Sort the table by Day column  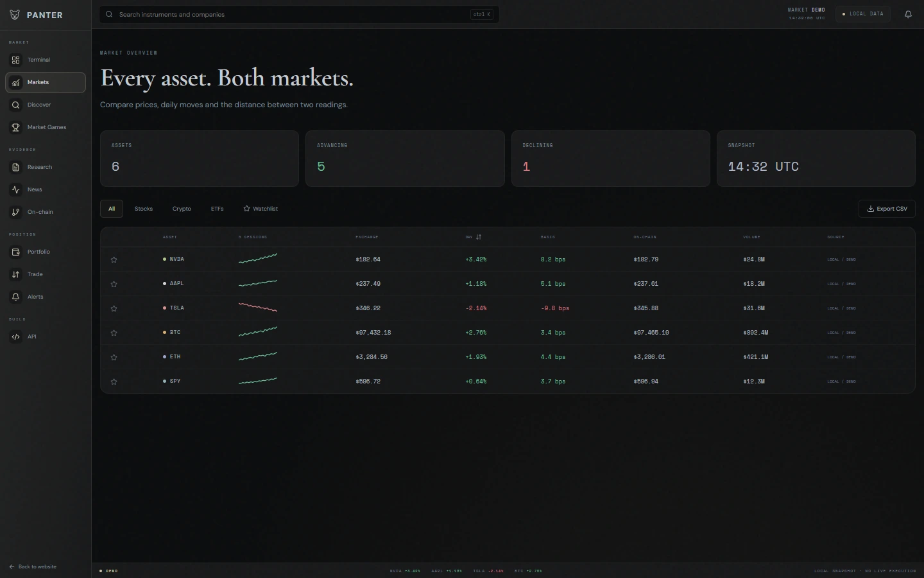point(474,237)
